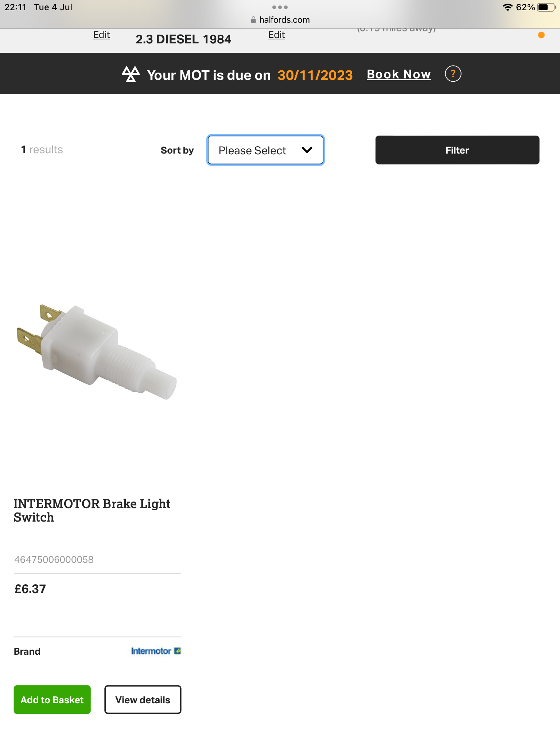
Task: Click the Edit link right of 2.3 DIESEL
Action: (x=277, y=35)
